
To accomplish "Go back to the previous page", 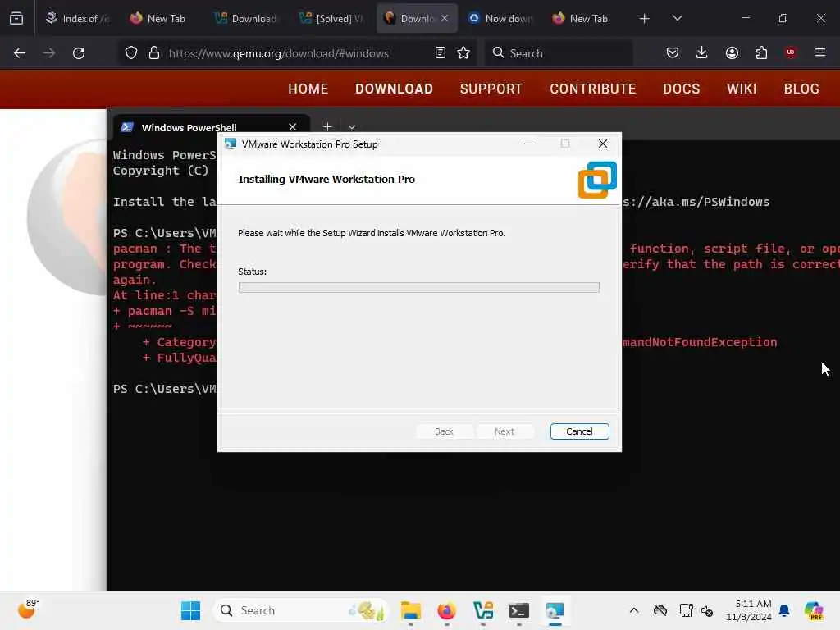I will coord(20,53).
